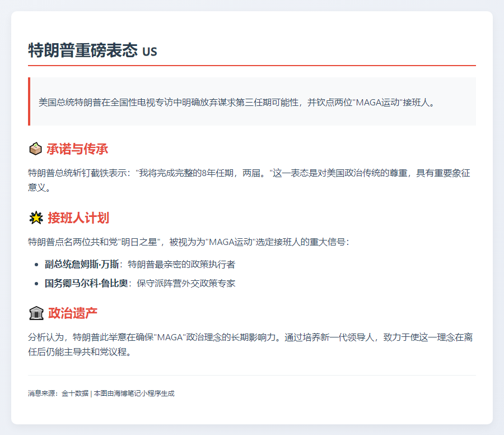Select the heading 承诺与传承
Viewport: 504px width, 435px height.
pos(77,149)
